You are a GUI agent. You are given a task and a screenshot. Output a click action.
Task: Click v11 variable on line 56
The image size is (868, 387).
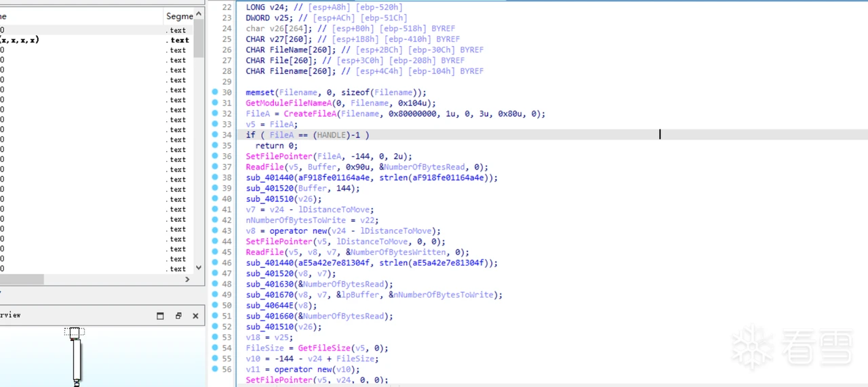click(253, 369)
